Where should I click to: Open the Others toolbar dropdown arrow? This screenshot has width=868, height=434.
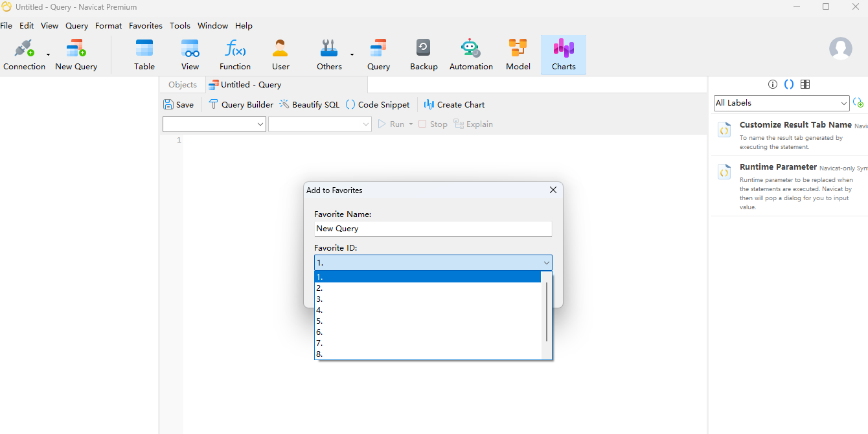[x=352, y=55]
